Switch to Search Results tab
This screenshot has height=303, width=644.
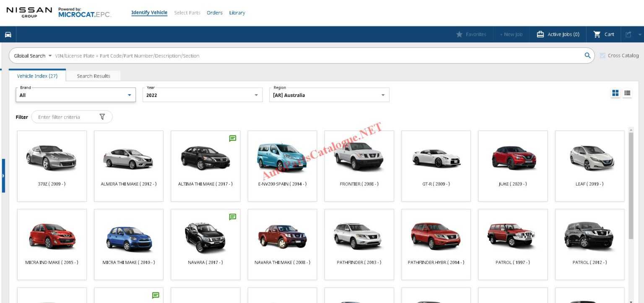93,76
